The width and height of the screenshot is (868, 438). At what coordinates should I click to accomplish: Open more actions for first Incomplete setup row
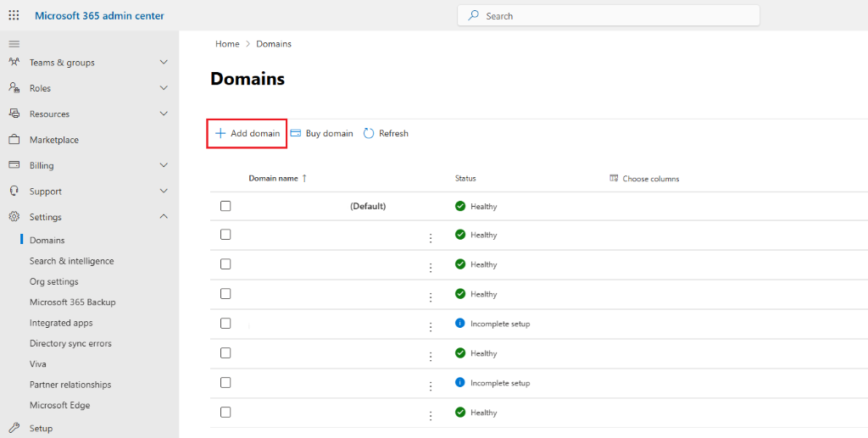click(x=430, y=327)
